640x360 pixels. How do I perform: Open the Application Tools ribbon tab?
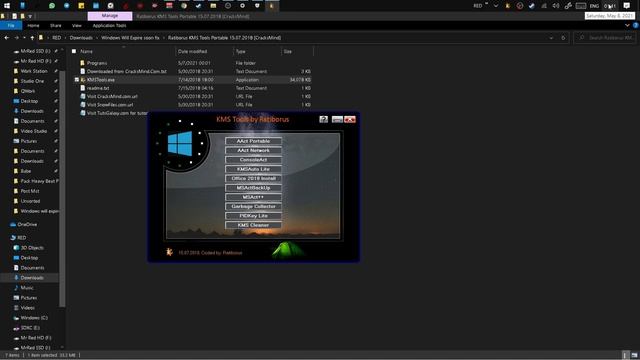point(109,25)
